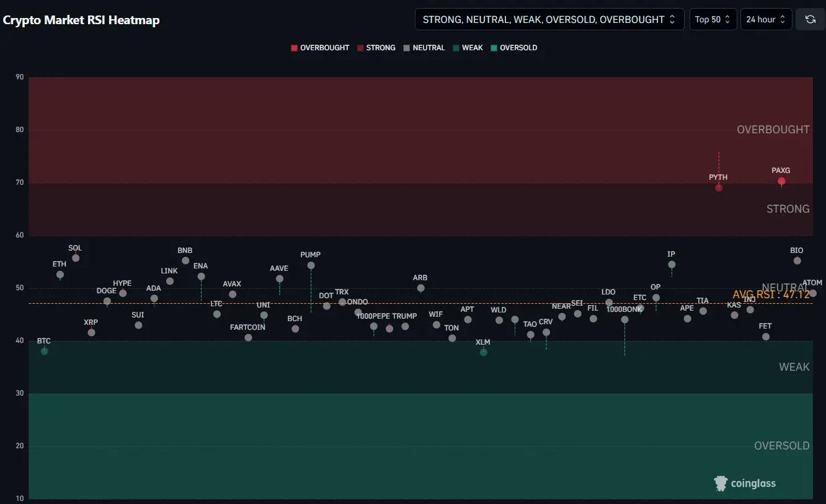Click the SOL data point
The image size is (826, 504).
[x=76, y=258]
